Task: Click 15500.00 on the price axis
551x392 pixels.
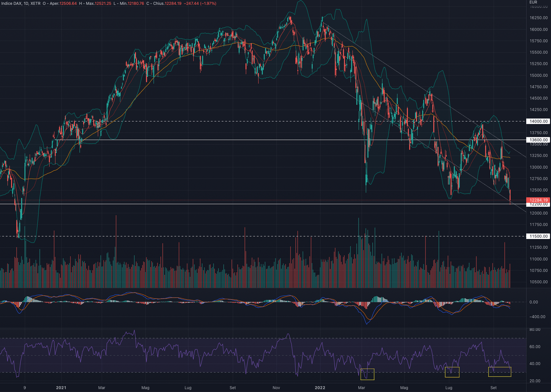Action: (x=538, y=52)
